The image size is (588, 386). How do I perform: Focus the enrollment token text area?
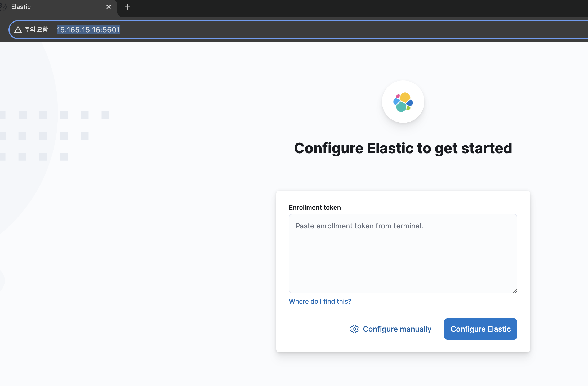pos(403,259)
